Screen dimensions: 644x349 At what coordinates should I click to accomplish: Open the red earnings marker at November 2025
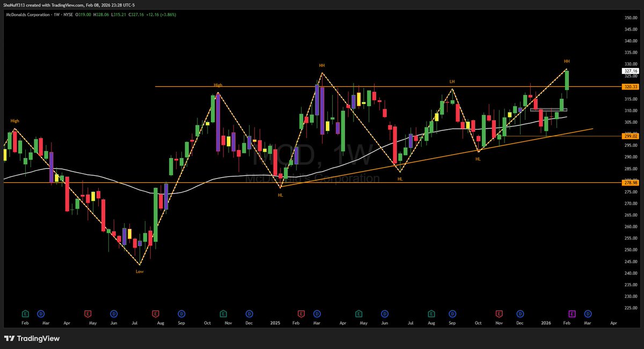point(499,313)
